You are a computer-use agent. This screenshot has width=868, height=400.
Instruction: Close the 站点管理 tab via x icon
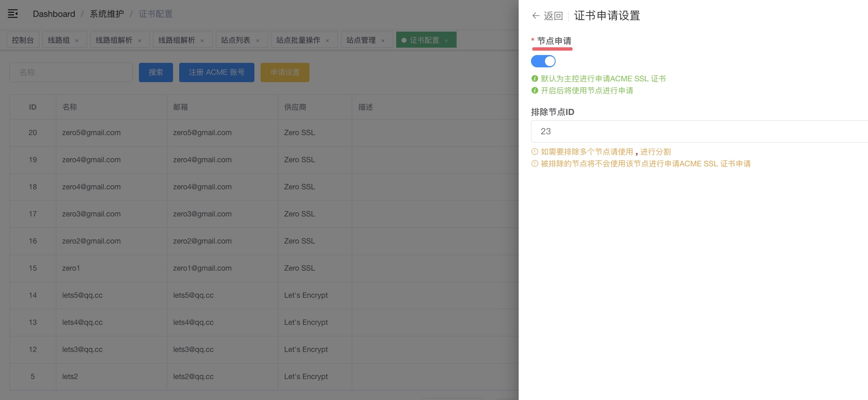pyautogui.click(x=383, y=41)
